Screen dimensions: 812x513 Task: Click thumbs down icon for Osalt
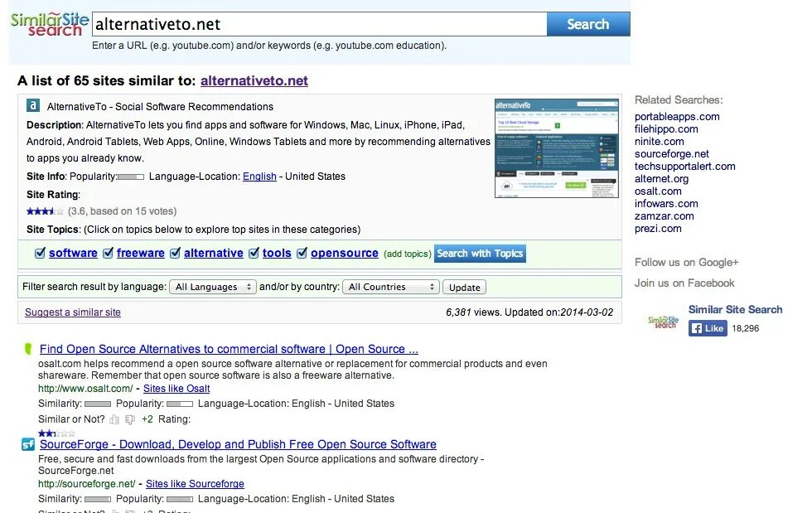click(130, 419)
